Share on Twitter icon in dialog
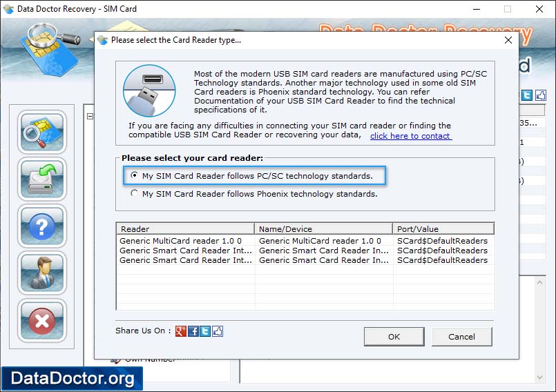 point(205,331)
